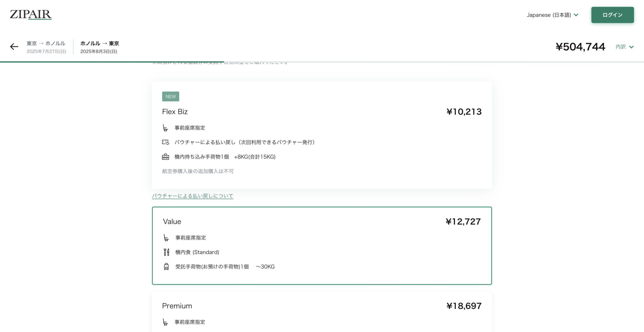This screenshot has height=332, width=644.
Task: Switch to ホノルル → 東京 flight tab
Action: [x=99, y=47]
